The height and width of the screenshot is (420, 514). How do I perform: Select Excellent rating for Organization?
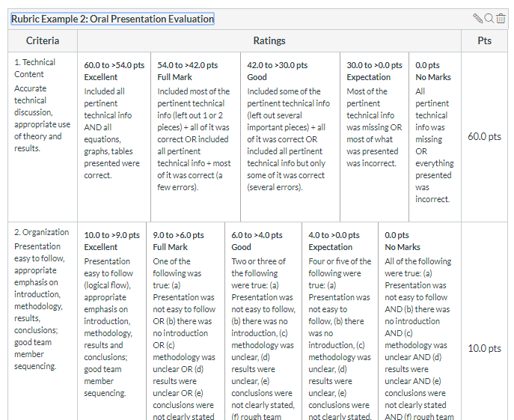click(x=112, y=314)
